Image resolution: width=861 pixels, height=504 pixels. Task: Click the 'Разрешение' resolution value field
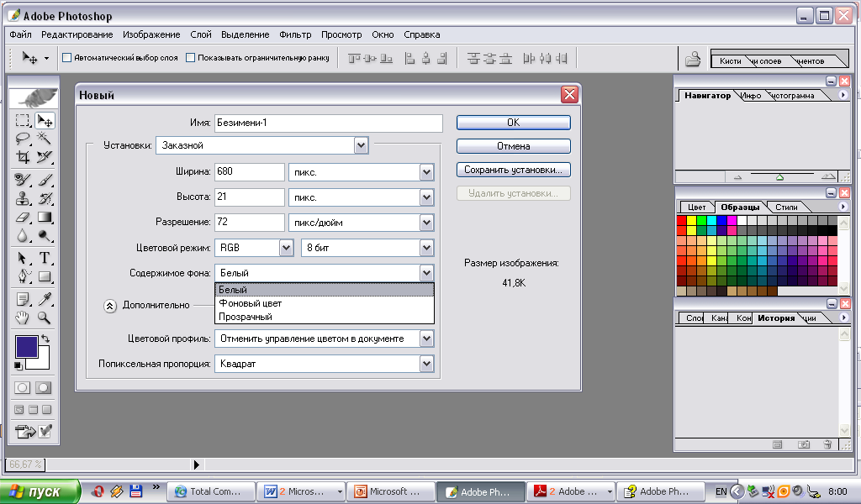coord(249,222)
